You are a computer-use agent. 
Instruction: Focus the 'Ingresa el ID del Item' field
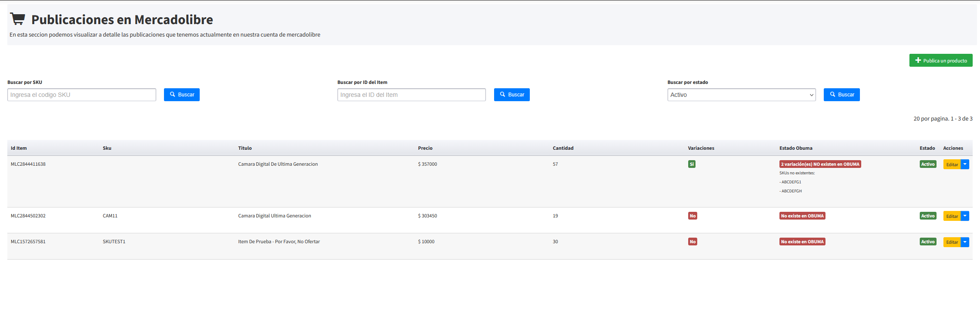[x=411, y=95]
